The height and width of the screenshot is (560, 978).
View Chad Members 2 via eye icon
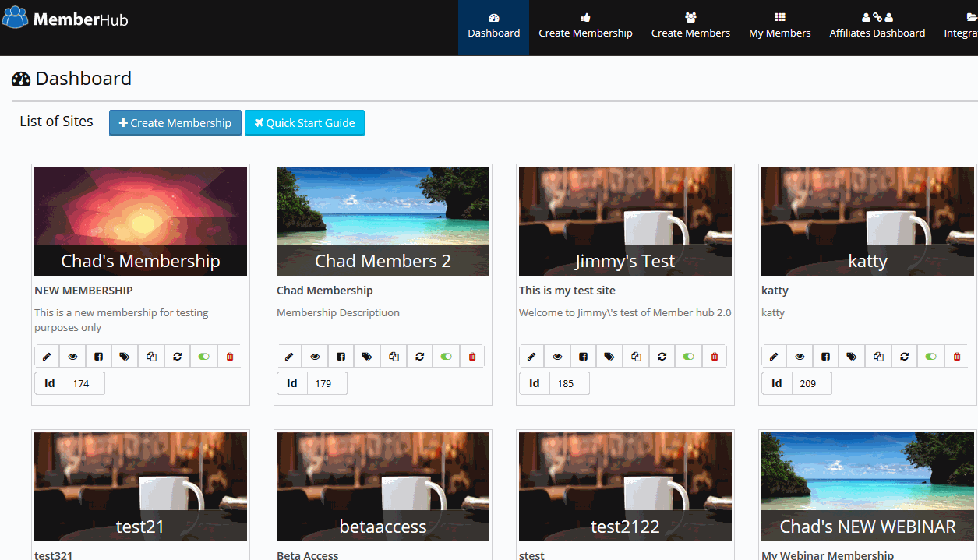[x=316, y=356]
